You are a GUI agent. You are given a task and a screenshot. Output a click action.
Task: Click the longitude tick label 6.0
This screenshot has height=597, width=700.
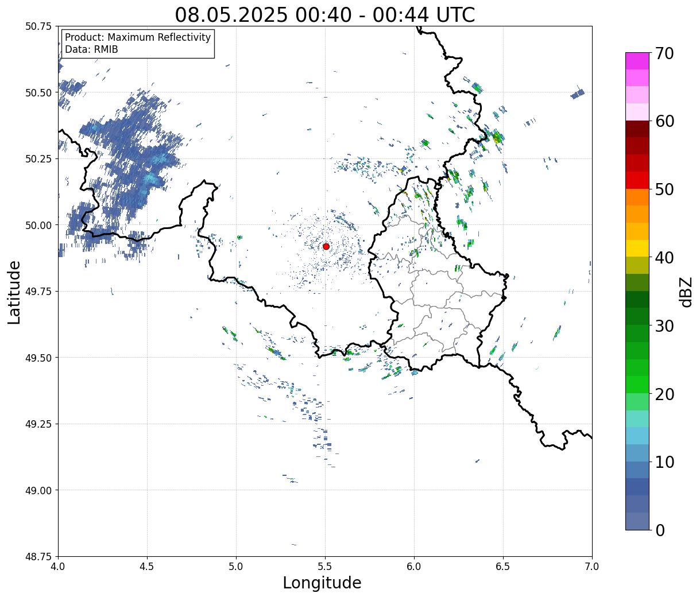pos(414,566)
